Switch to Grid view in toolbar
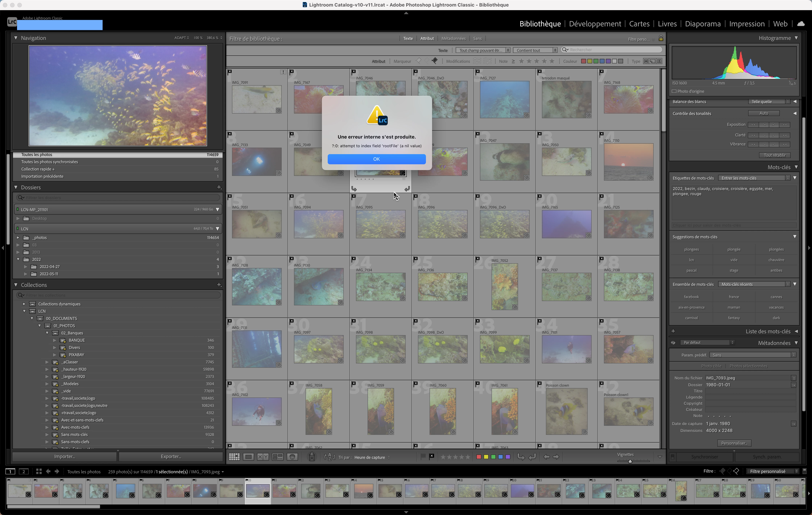This screenshot has width=812, height=515. pyautogui.click(x=234, y=457)
